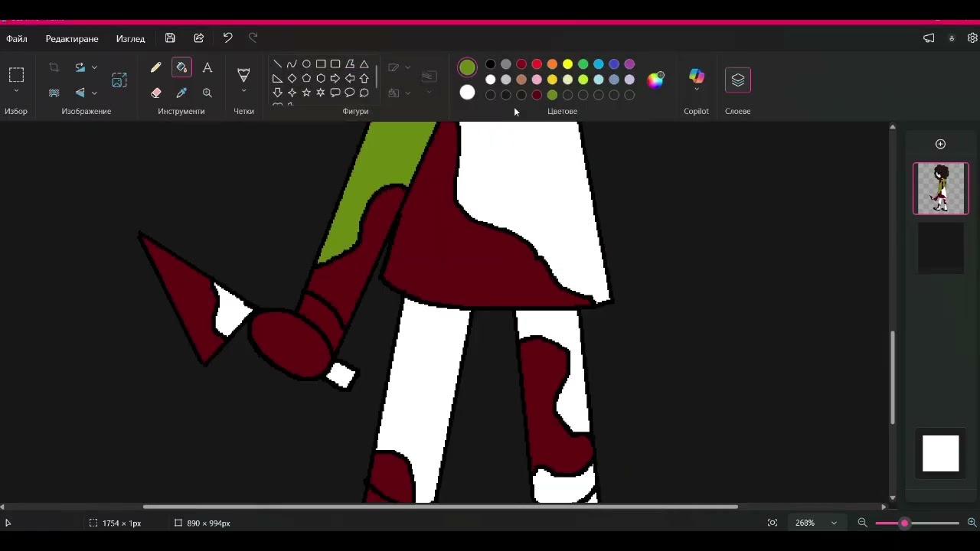Toggle the Слоеве layers panel
This screenshot has height=551, width=980.
point(738,80)
